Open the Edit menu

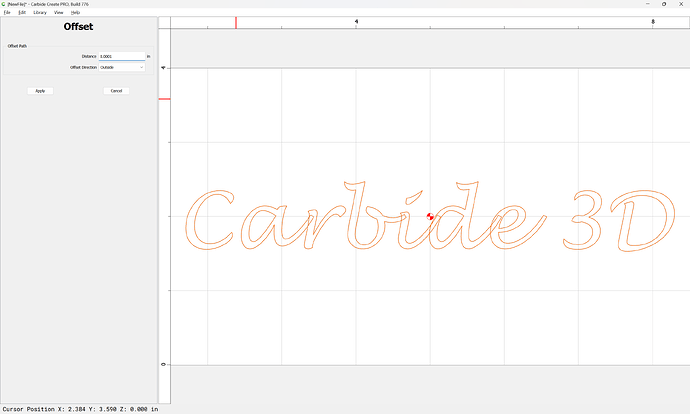tap(22, 12)
